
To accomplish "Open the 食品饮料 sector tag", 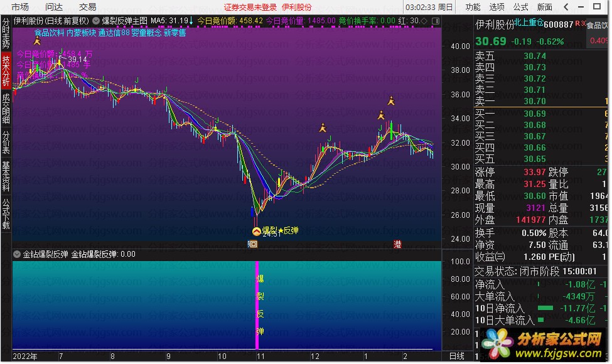I will 49,33.
